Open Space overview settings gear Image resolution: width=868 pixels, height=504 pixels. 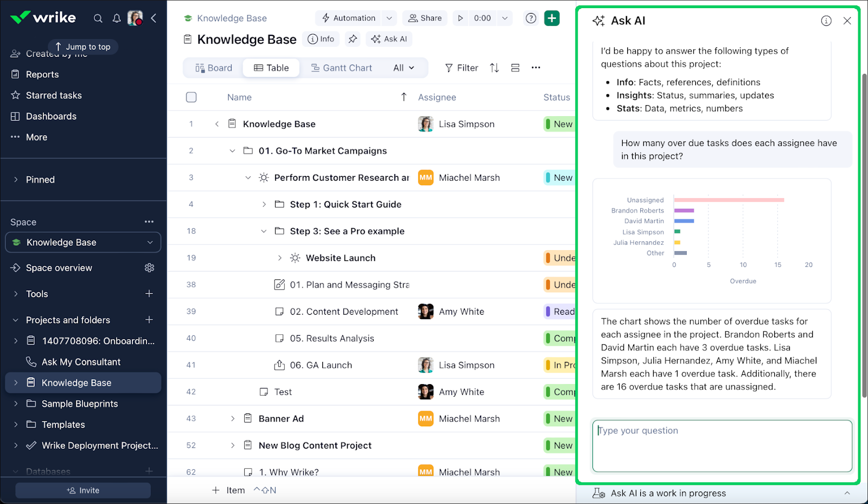coord(150,268)
